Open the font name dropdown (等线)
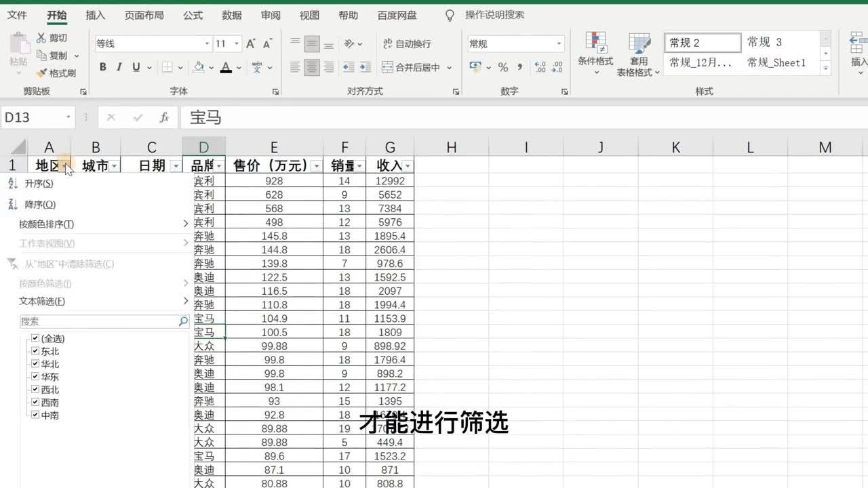Viewport: 868px width, 488px height. pos(207,44)
